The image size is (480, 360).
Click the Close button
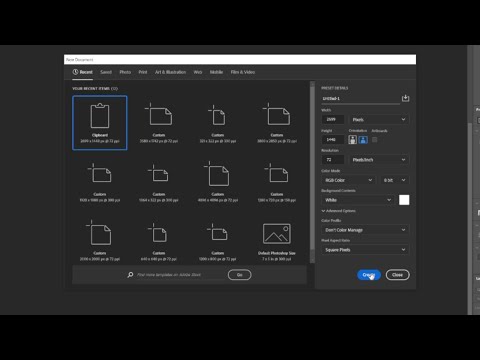397,275
